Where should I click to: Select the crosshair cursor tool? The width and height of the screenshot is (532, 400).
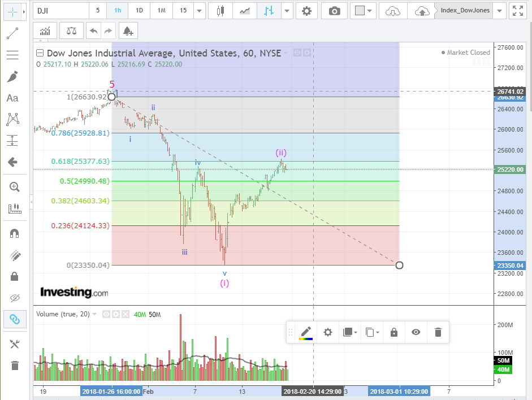[12, 12]
